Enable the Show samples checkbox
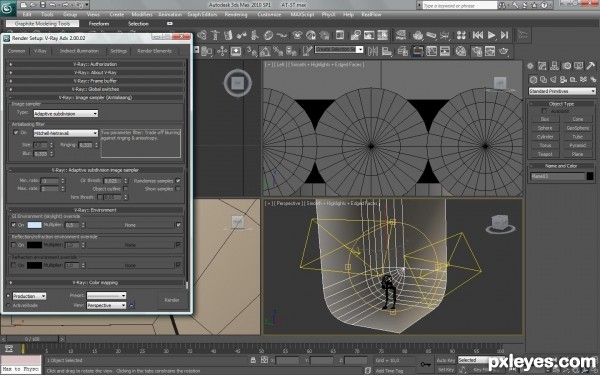 (x=178, y=189)
